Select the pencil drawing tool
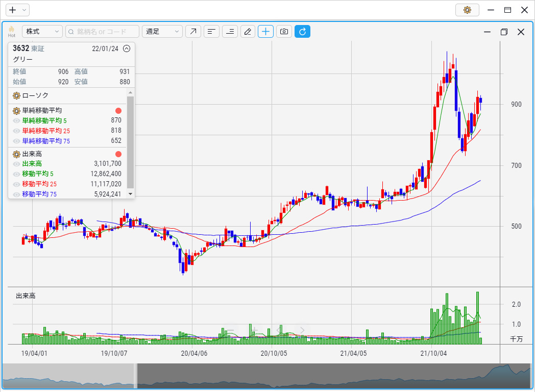Image resolution: width=535 pixels, height=392 pixels. (248, 31)
